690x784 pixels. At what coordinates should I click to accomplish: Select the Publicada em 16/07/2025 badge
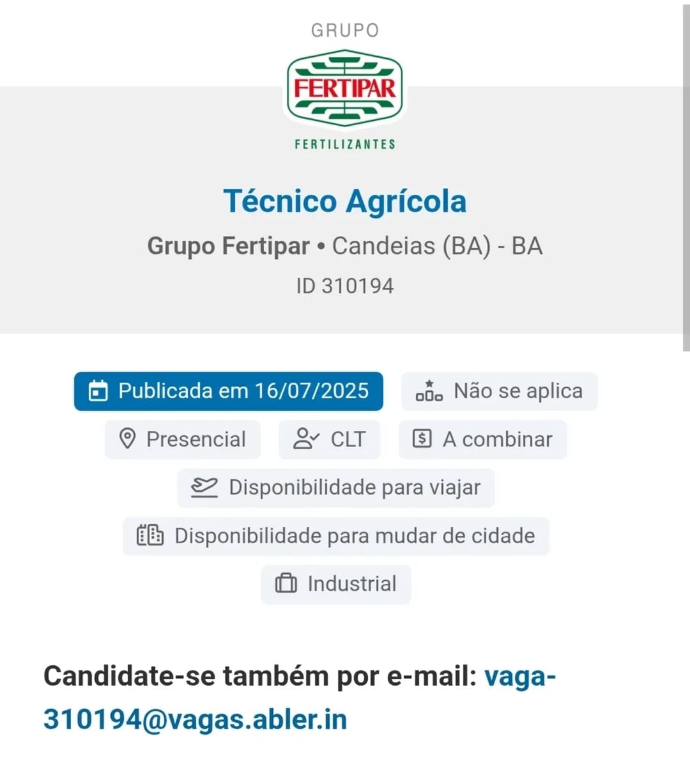point(229,391)
